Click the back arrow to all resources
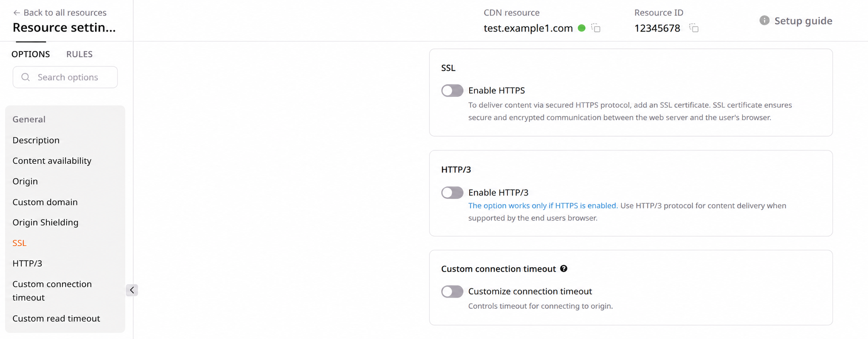Screen dimensions: 868x339 pos(16,13)
